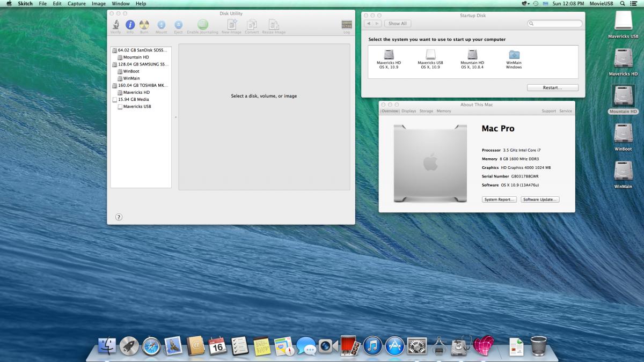Open System Preferences in the Dock
The width and height of the screenshot is (644, 362).
point(416,346)
